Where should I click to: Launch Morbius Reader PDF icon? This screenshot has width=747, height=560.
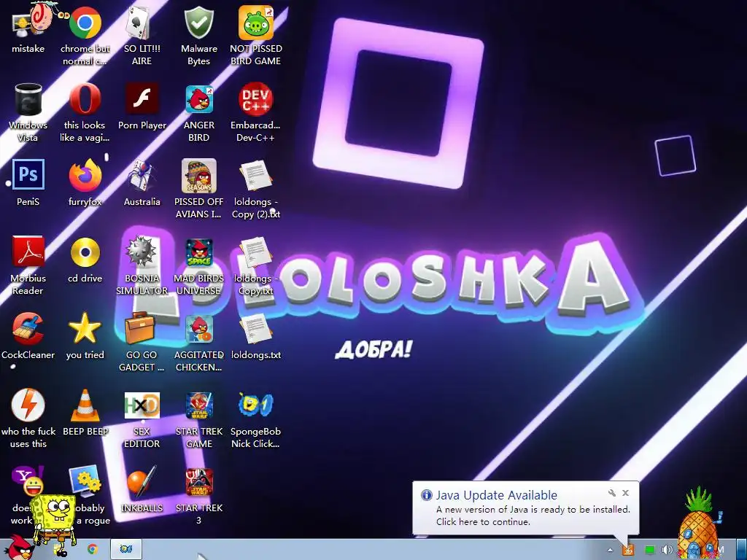tap(28, 252)
